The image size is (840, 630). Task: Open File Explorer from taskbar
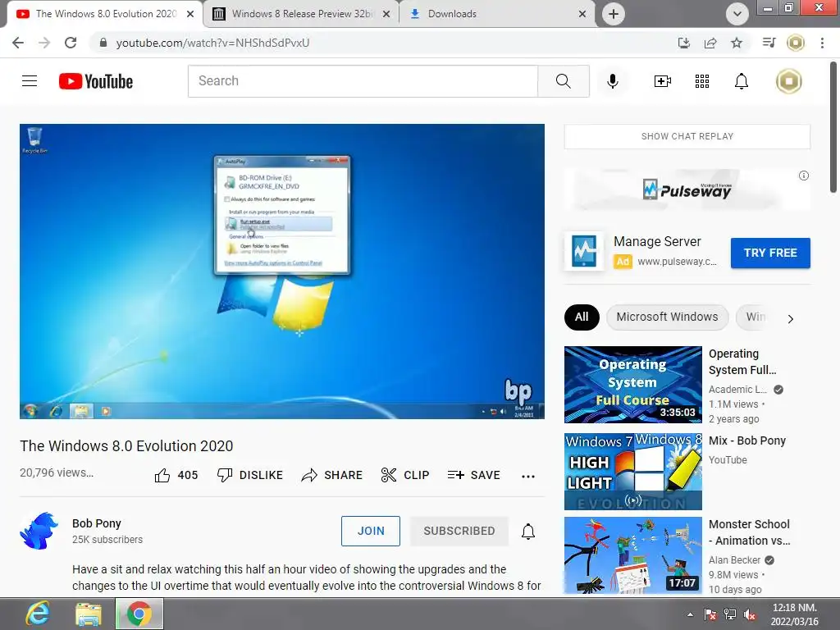tap(89, 614)
